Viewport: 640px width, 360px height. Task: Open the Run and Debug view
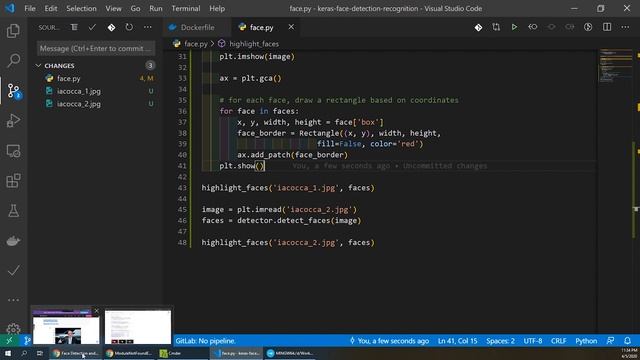(13, 121)
